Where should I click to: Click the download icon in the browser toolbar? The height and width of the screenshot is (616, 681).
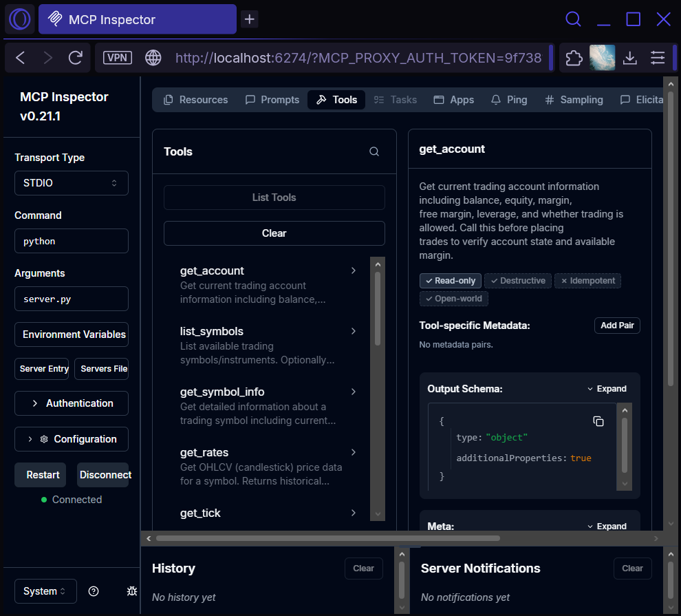click(x=629, y=58)
